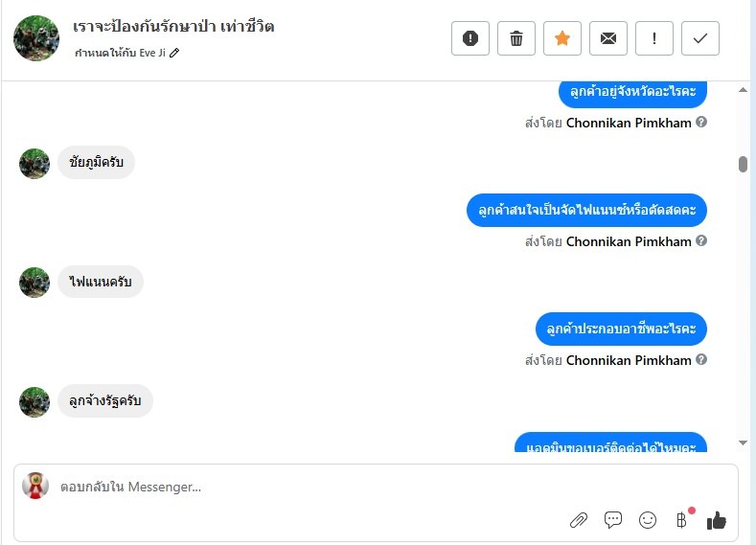The image size is (756, 545).
Task: Open saved replies speech bubble icon
Action: 613,519
